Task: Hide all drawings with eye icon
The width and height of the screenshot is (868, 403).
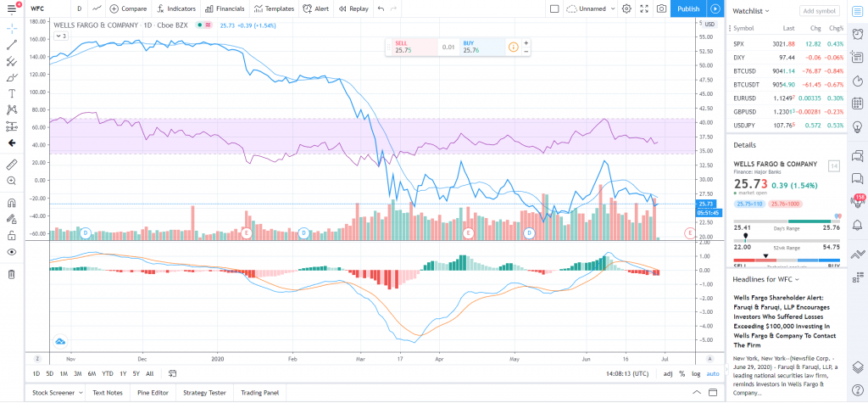Action: [x=12, y=252]
